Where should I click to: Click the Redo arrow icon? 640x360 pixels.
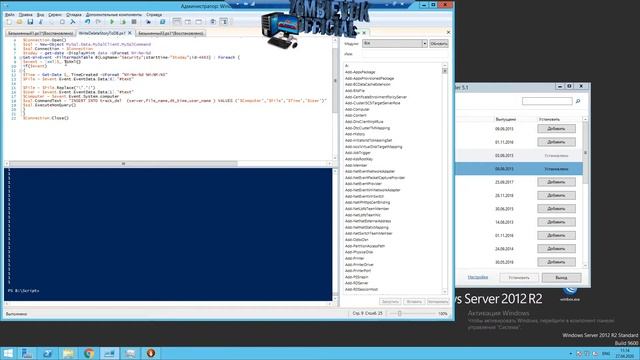click(98, 22)
